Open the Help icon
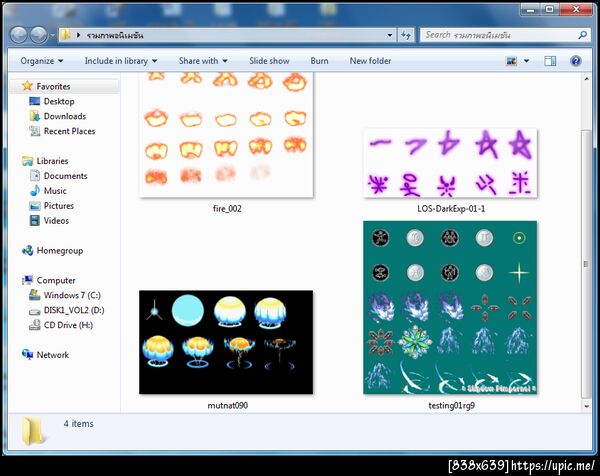The image size is (600, 476). [576, 61]
